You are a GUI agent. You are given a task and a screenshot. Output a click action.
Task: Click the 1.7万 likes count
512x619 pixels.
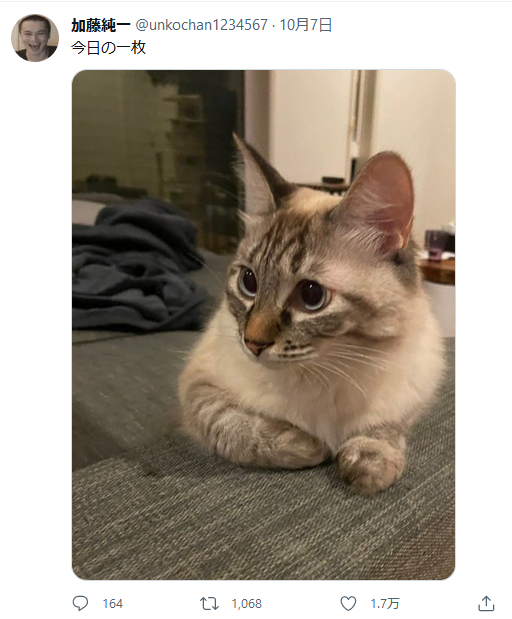[384, 604]
